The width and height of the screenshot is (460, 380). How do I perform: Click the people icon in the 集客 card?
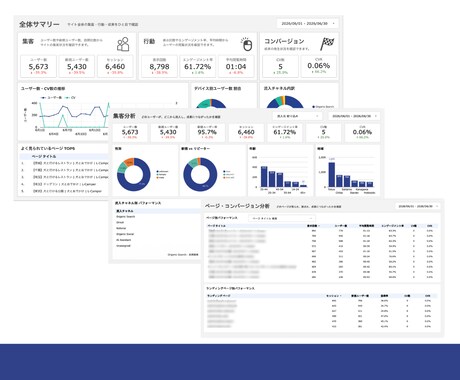pyautogui.click(x=123, y=44)
